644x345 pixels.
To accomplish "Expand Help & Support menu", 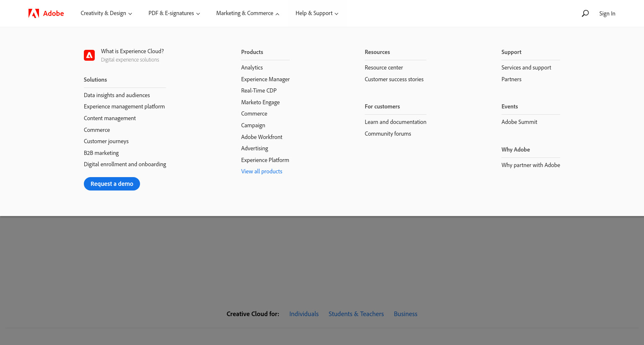I will (x=317, y=13).
